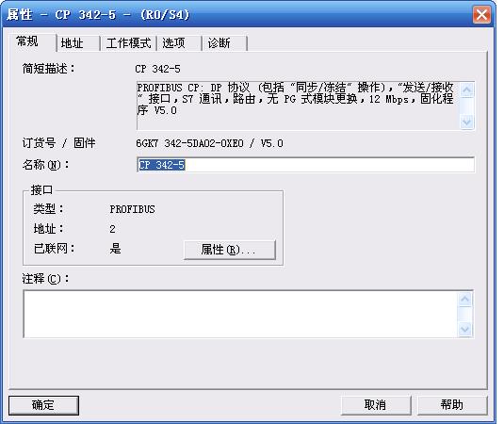Close the CP 342-5 properties dialog
Image resolution: width=504 pixels, height=424 pixels.
click(x=481, y=14)
